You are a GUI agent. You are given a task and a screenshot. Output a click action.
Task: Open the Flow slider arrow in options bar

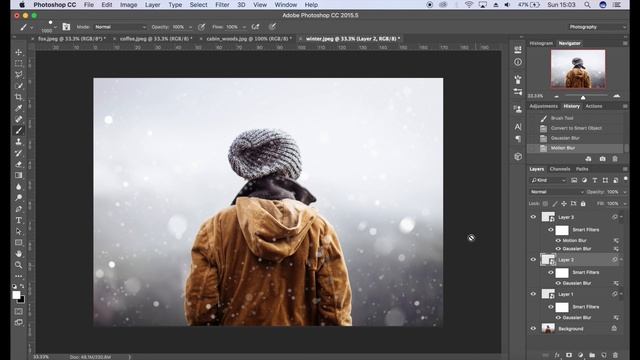pos(244,27)
